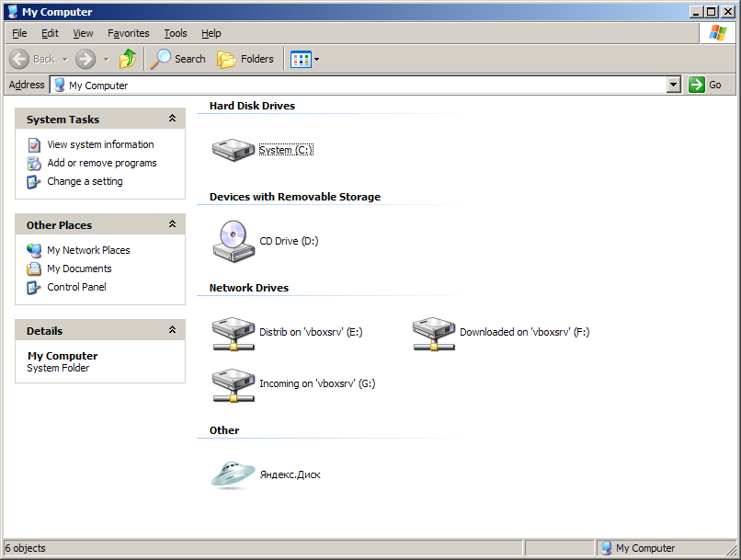
Task: Toggle the Folders pane button
Action: [245, 59]
